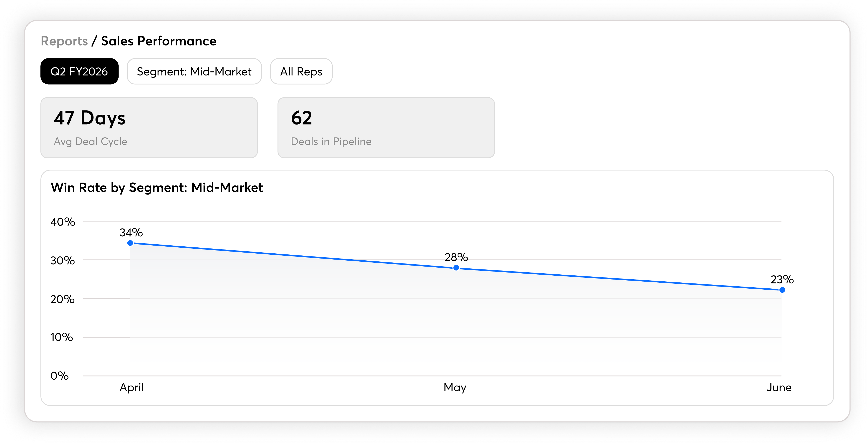Click the June 23% data point
This screenshot has width=868, height=444.
pos(782,290)
